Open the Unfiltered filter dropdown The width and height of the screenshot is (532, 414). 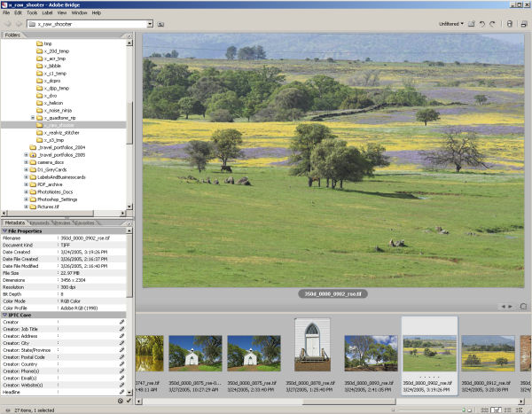pyautogui.click(x=451, y=24)
